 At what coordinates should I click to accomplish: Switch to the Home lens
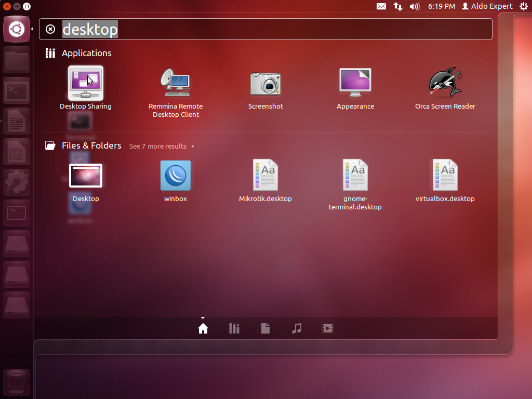pyautogui.click(x=203, y=328)
